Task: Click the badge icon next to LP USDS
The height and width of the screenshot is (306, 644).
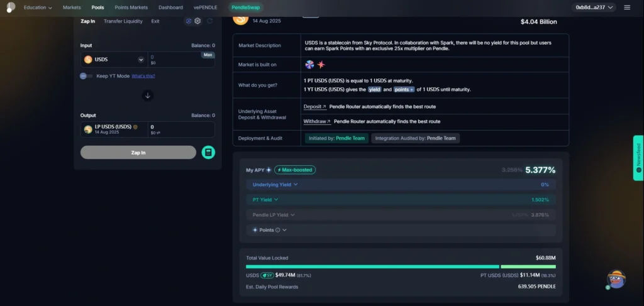Action: coord(135,127)
